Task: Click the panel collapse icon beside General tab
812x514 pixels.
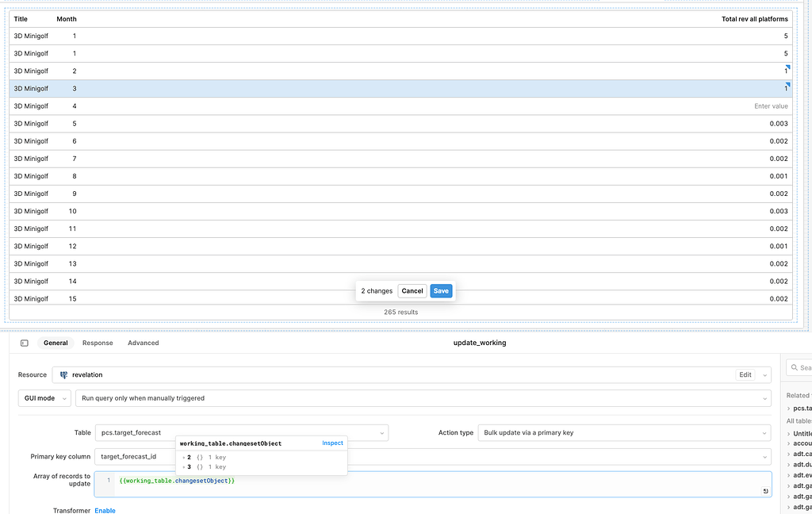Action: [x=25, y=343]
